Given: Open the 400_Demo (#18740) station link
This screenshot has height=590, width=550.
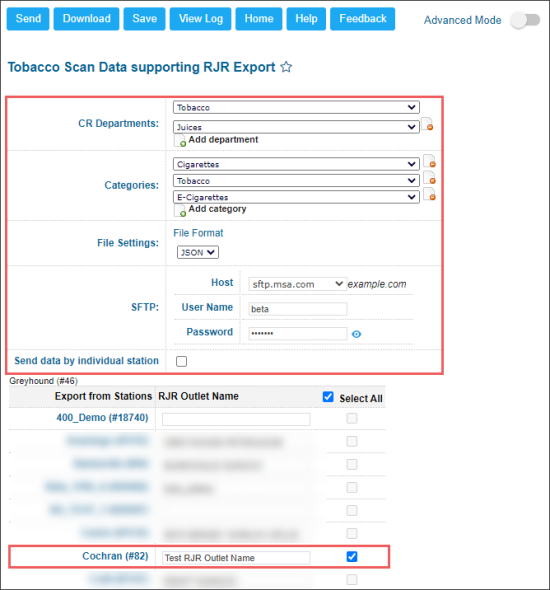Looking at the screenshot, I should [x=102, y=418].
